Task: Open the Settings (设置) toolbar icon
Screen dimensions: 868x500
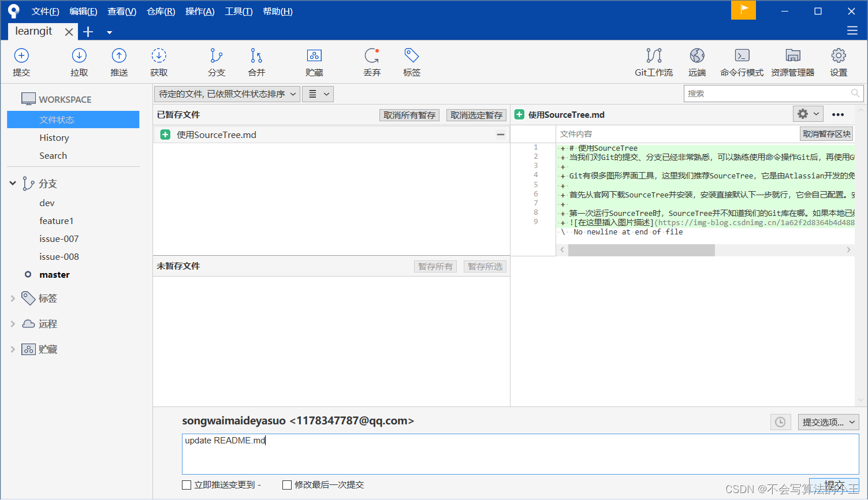Action: 839,55
